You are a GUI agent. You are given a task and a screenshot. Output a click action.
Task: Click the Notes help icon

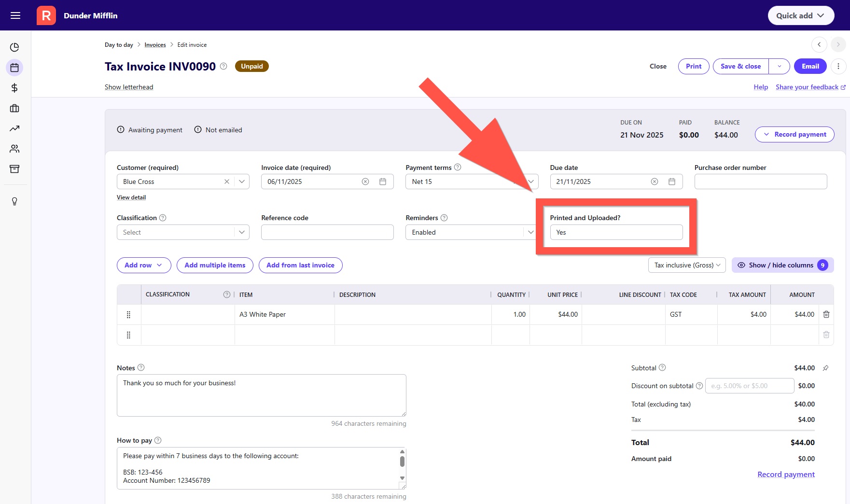141,367
